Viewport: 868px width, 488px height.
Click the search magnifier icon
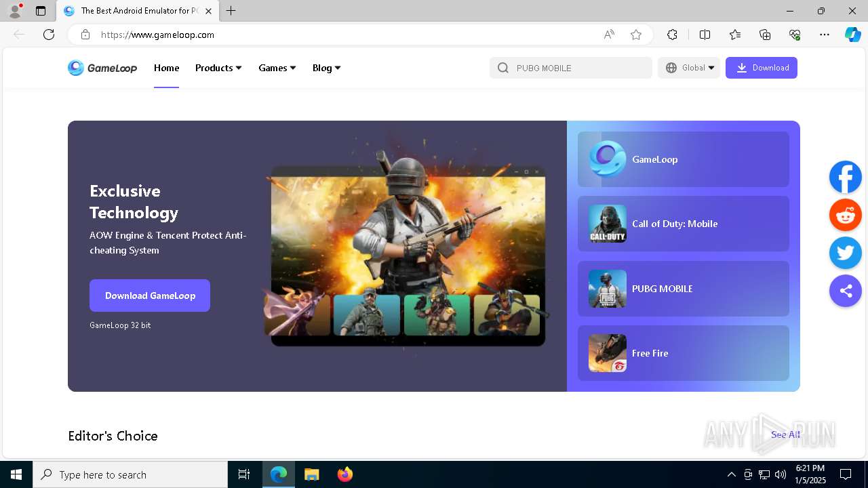pyautogui.click(x=502, y=68)
